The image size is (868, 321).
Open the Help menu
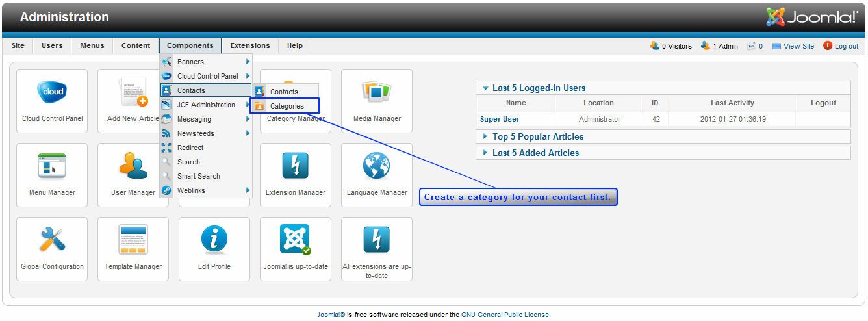pos(295,45)
